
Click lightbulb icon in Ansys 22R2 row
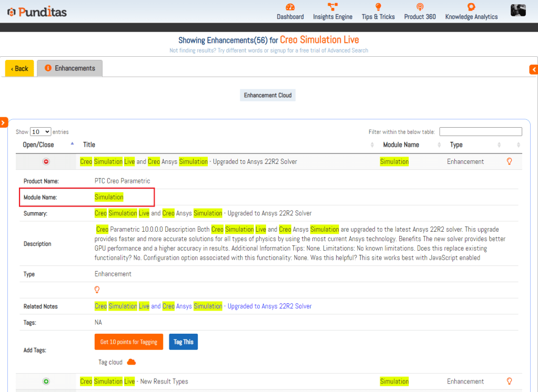509,161
